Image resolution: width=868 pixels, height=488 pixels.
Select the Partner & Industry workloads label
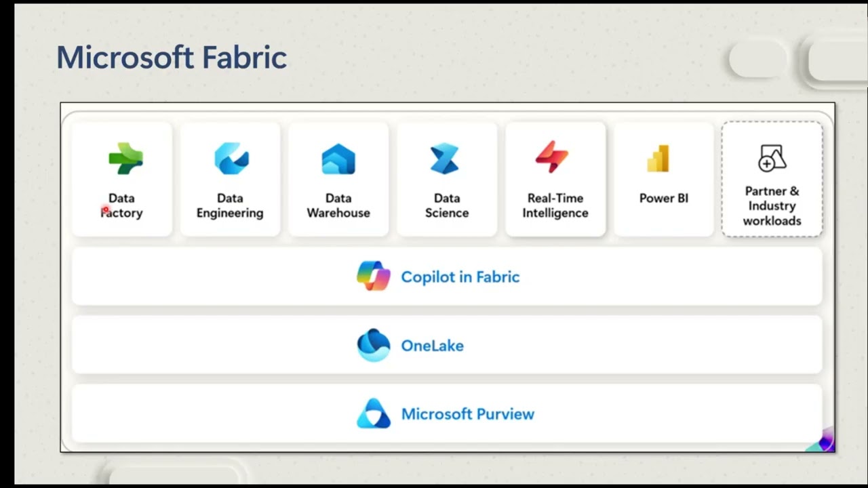772,206
